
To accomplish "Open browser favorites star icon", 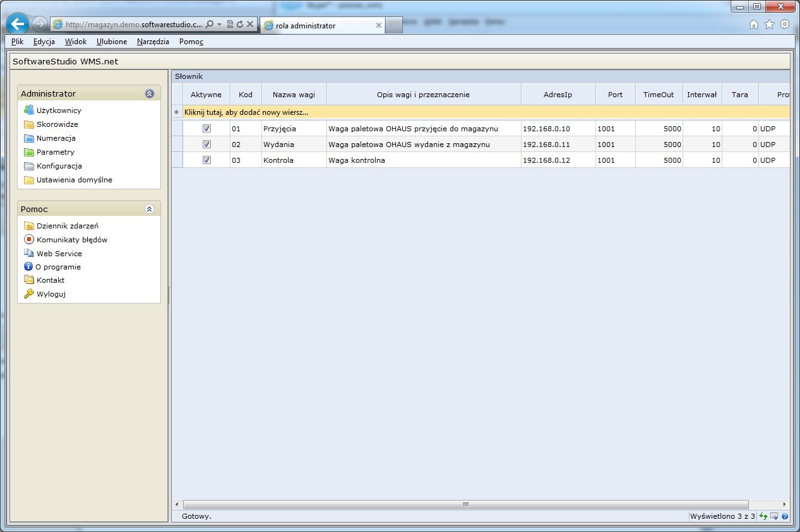I will 769,25.
